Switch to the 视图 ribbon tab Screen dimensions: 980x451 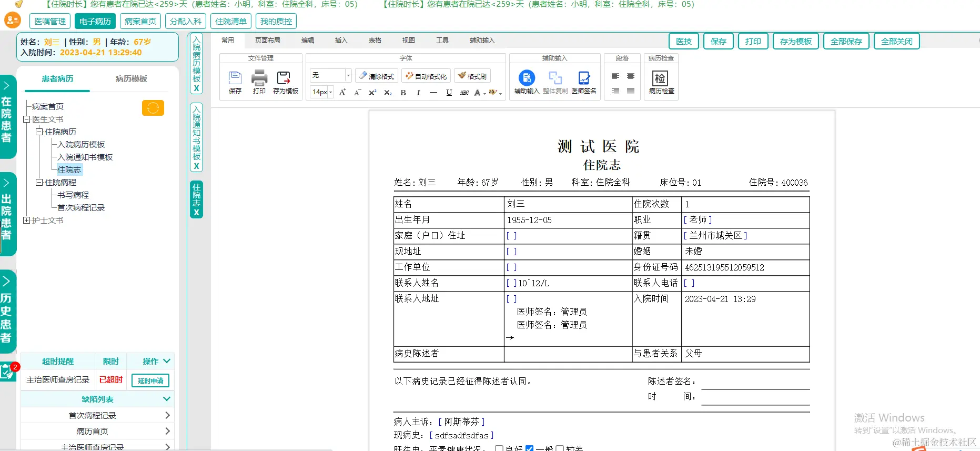409,40
